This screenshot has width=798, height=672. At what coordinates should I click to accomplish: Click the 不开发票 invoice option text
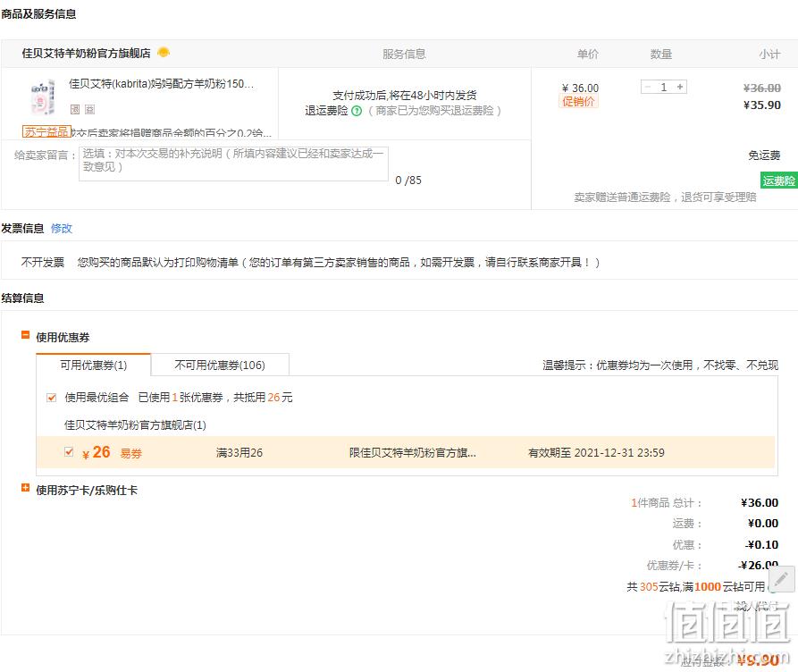[x=43, y=263]
